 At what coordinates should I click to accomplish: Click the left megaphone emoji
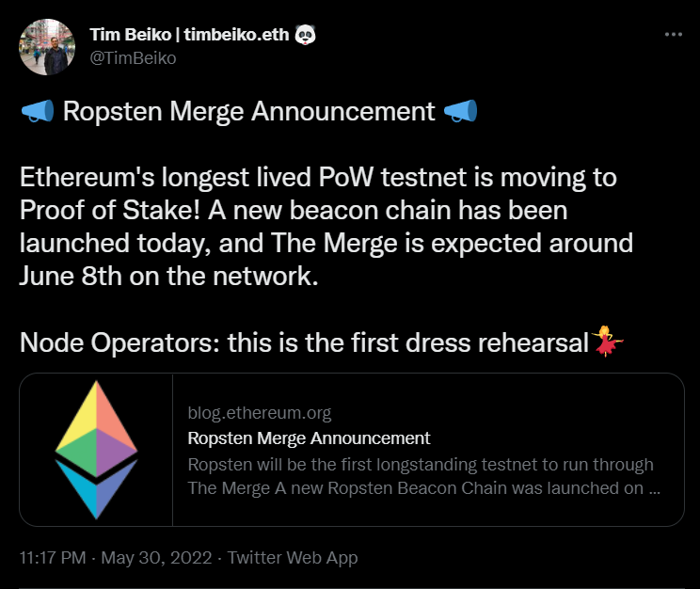(x=37, y=112)
